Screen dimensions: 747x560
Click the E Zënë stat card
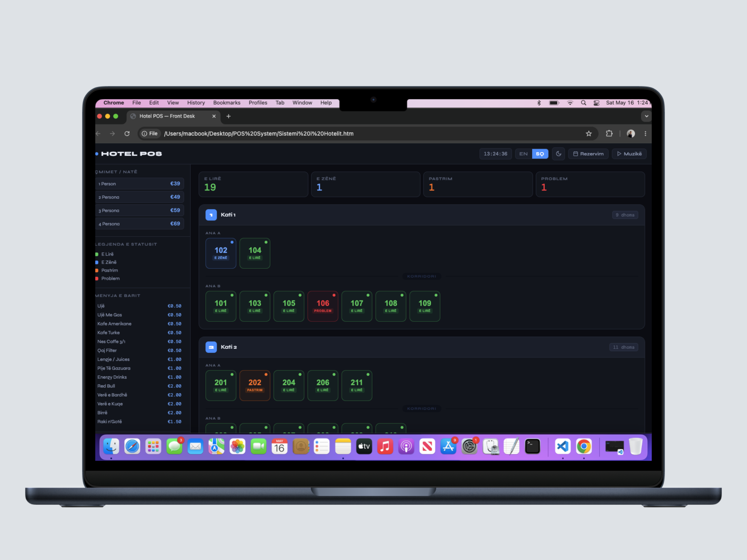coord(366,184)
